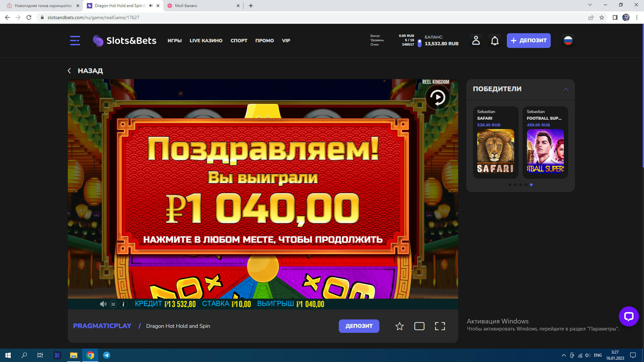The height and width of the screenshot is (362, 644).
Task: Mute the Dragon Hot browser tab
Action: click(x=151, y=6)
